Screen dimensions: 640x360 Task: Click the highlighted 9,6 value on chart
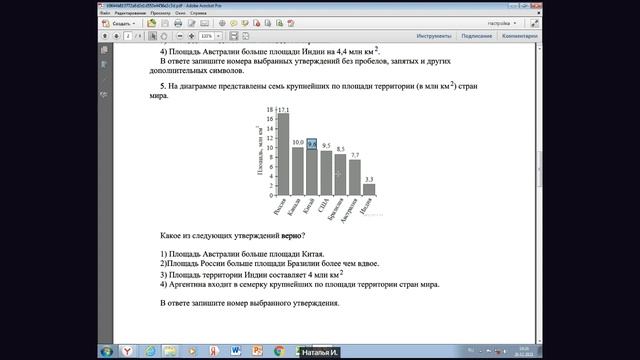pos(312,144)
